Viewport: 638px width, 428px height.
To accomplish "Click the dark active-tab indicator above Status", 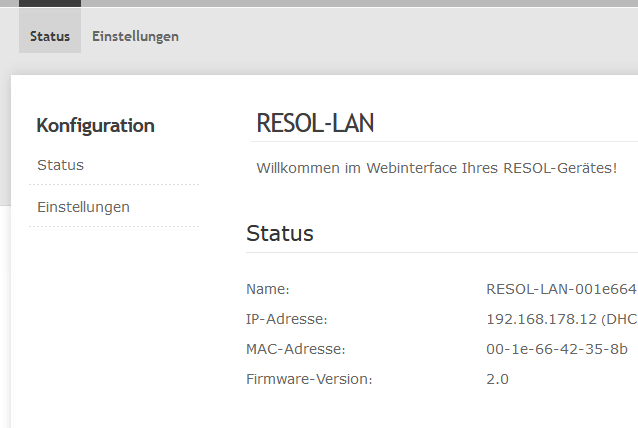I will click(x=50, y=3).
